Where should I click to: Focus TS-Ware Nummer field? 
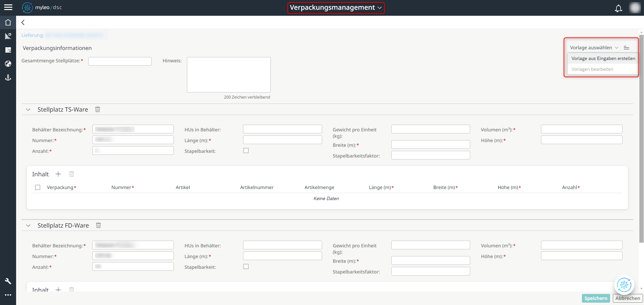tap(133, 140)
